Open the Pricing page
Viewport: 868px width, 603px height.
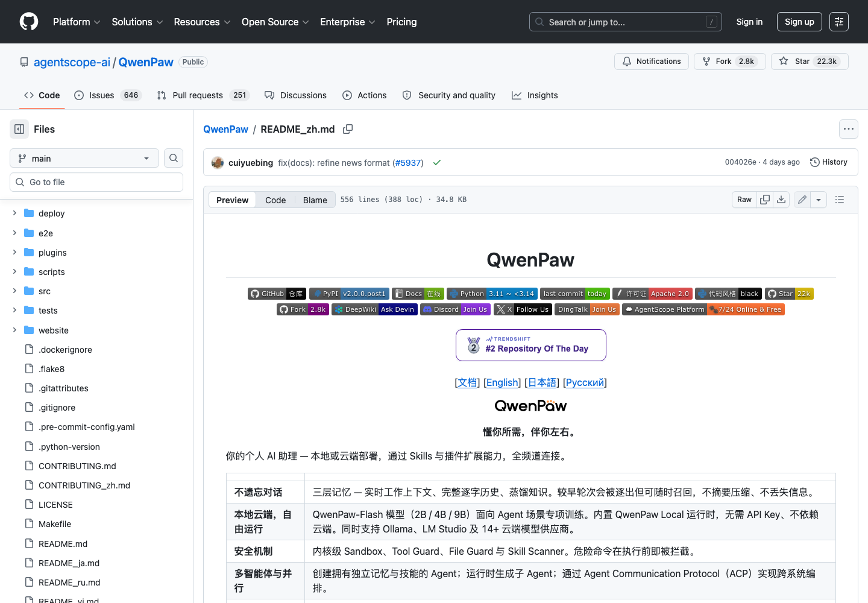(x=401, y=22)
